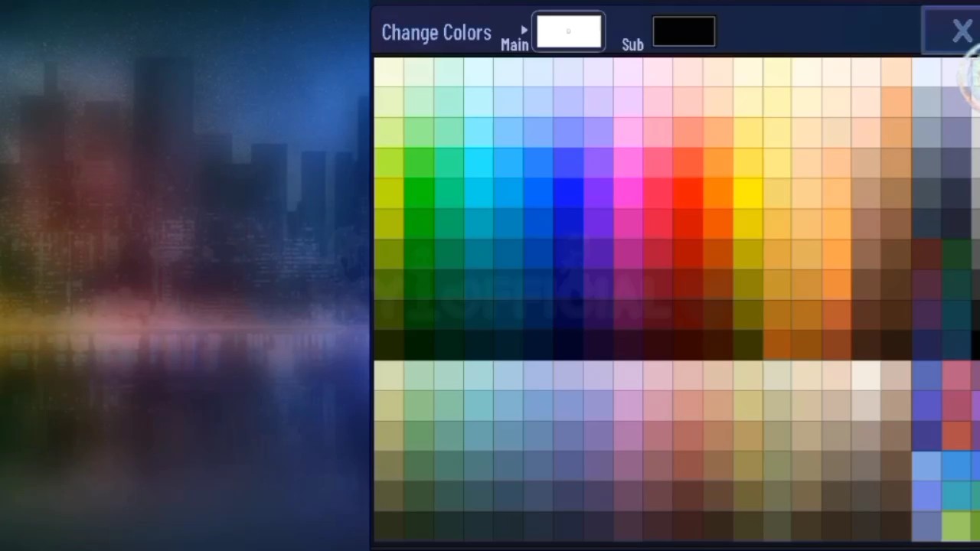
Task: Click the Main label with arrow indicator
Action: click(514, 39)
